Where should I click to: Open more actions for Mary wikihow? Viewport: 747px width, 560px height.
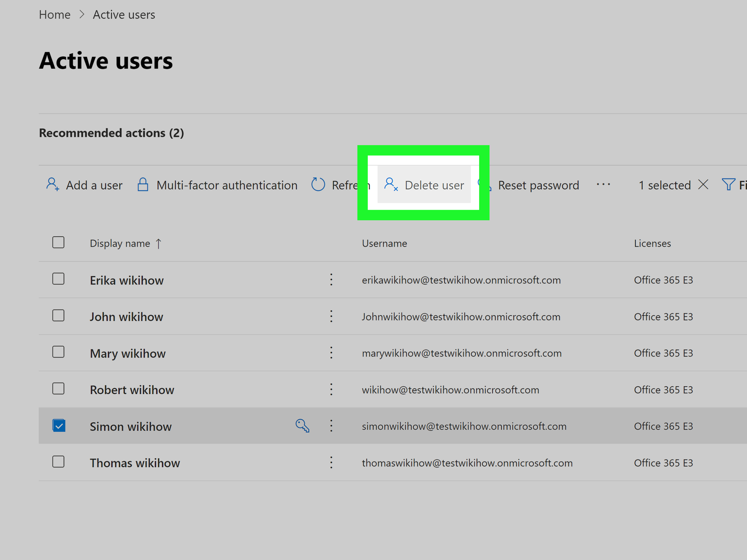[x=331, y=353]
